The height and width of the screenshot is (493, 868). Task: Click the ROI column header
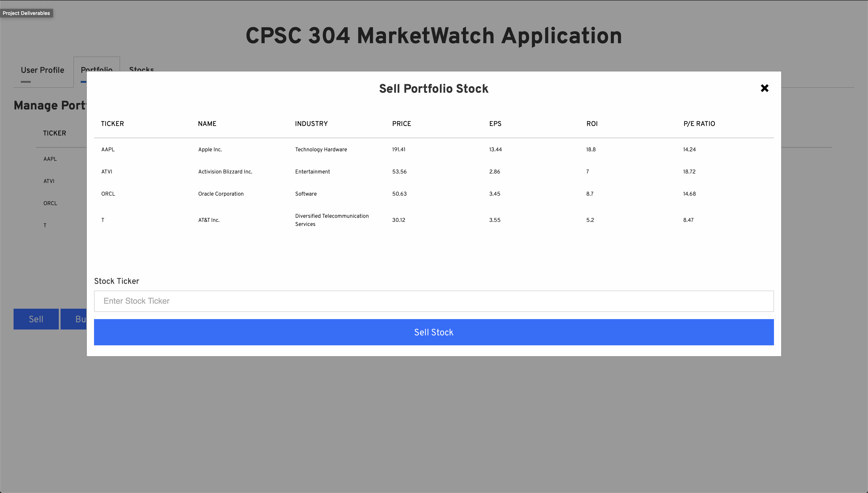click(592, 123)
